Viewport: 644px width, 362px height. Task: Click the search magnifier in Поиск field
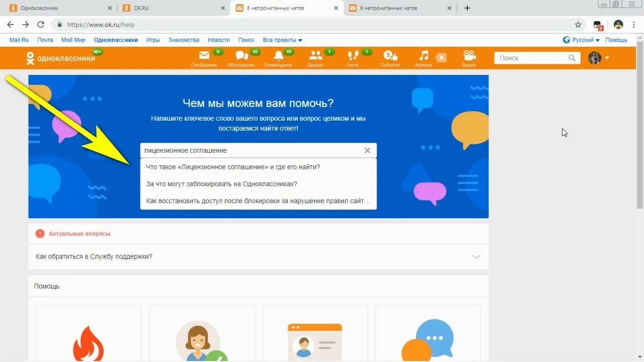[572, 58]
